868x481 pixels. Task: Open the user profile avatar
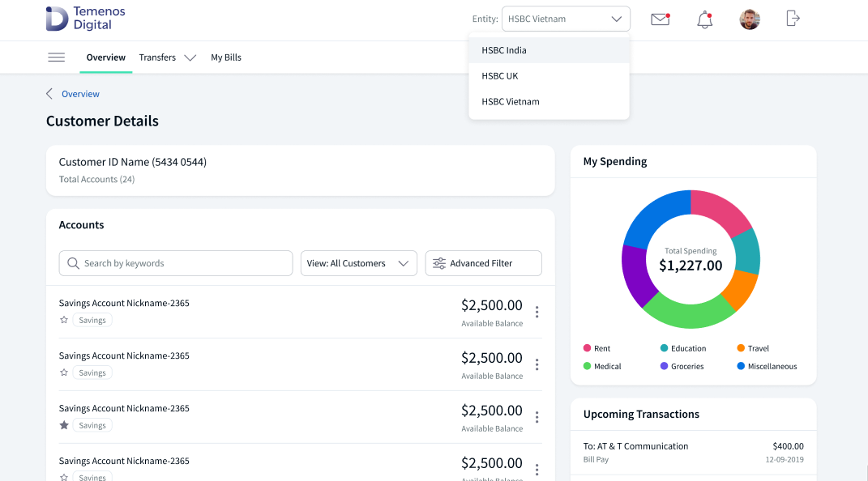[x=750, y=19]
